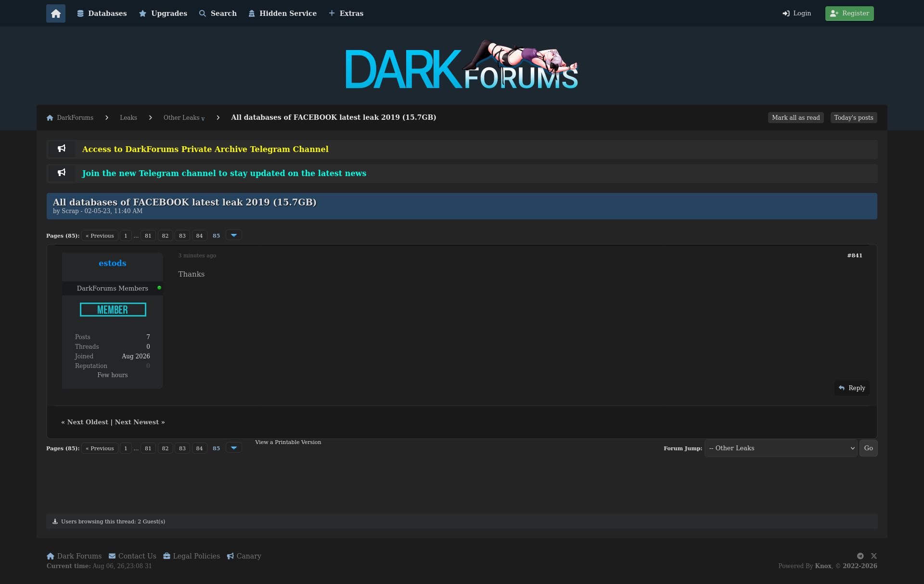Go to the Next Newest thread
Image resolution: width=924 pixels, height=584 pixels.
click(x=137, y=422)
